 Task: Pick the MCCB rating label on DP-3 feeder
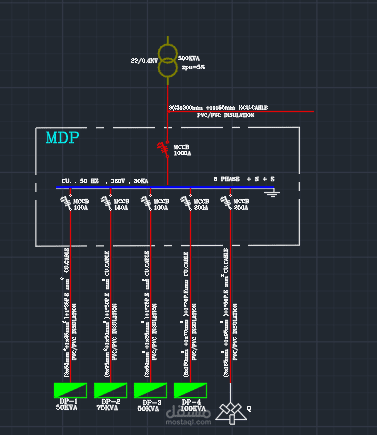point(161,205)
